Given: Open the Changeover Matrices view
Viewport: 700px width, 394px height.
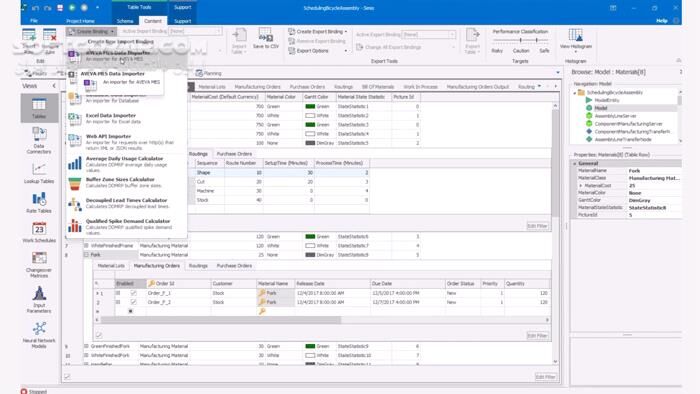Looking at the screenshot, I should pos(39,264).
